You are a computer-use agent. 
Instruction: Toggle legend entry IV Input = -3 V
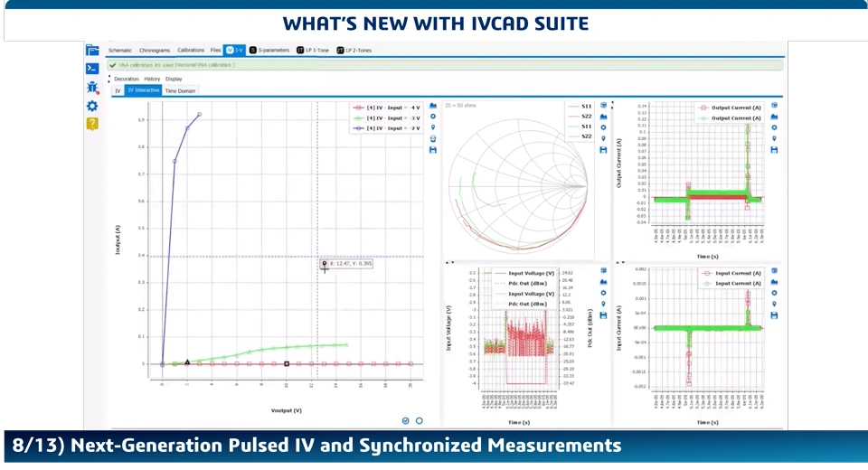387,117
